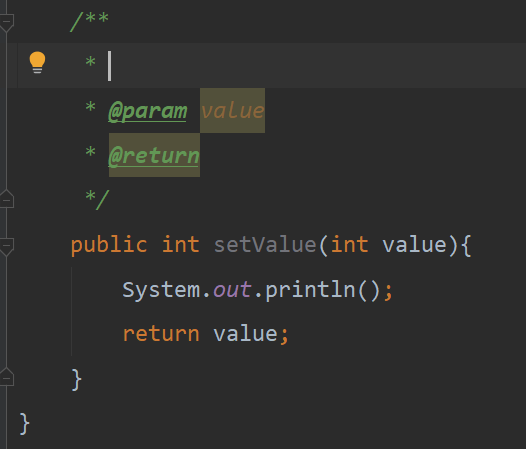Image resolution: width=526 pixels, height=449 pixels.
Task: Click the 'value' parameter in the method signature
Action: point(414,245)
